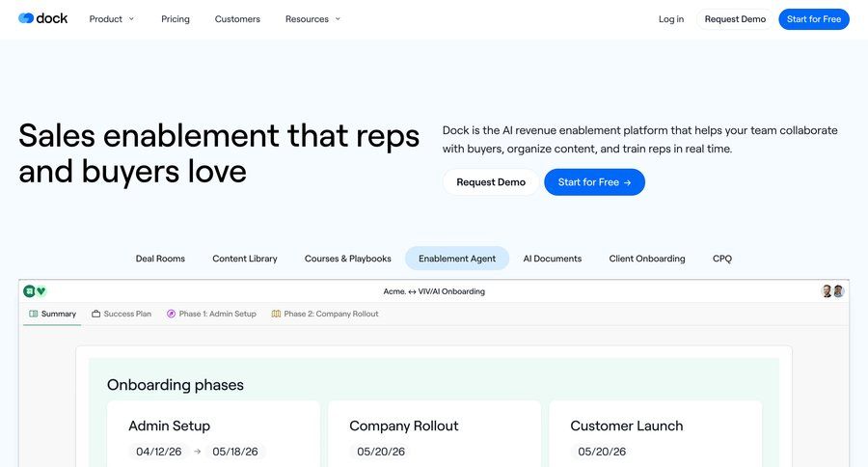Open the Product menu
The image size is (868, 467).
point(112,19)
